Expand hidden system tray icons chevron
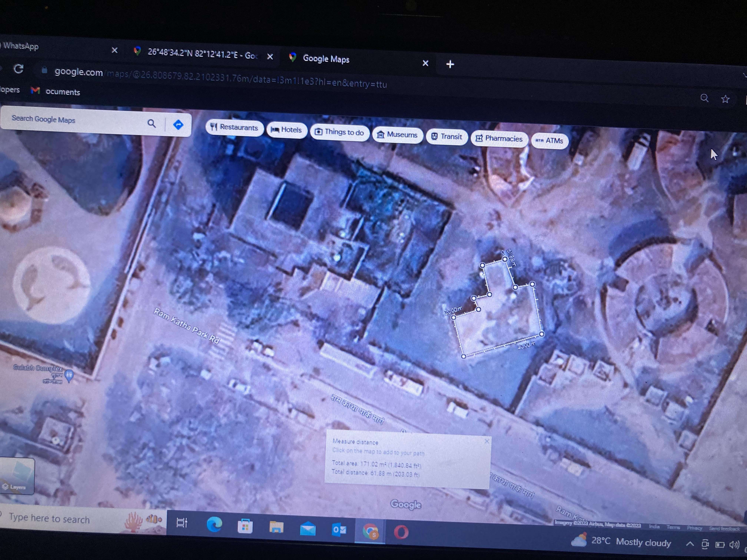The height and width of the screenshot is (560, 747). pos(690,544)
